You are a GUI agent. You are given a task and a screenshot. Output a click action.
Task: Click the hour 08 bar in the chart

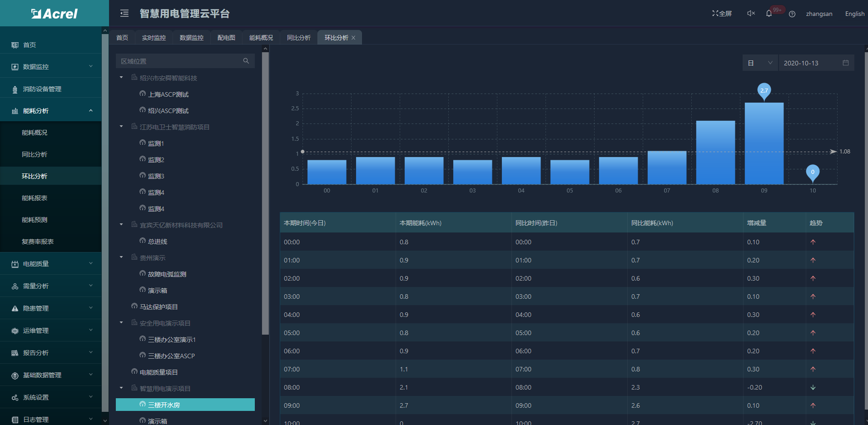click(x=715, y=153)
